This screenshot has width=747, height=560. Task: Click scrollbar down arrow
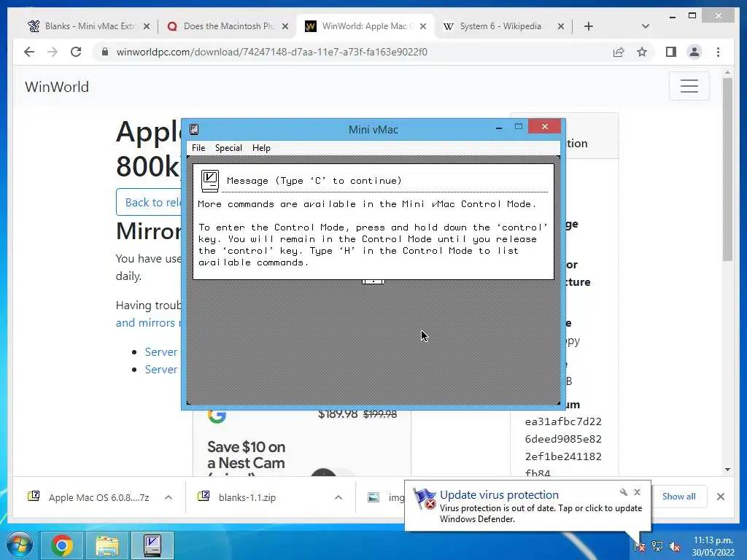click(x=727, y=470)
